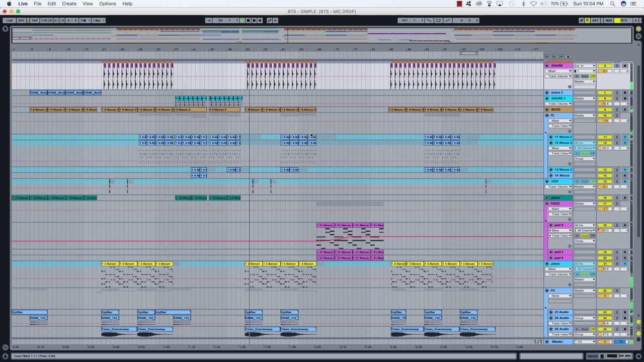Toggle the Automation Arm button
Screen dimensions: 644x362
tap(269, 21)
